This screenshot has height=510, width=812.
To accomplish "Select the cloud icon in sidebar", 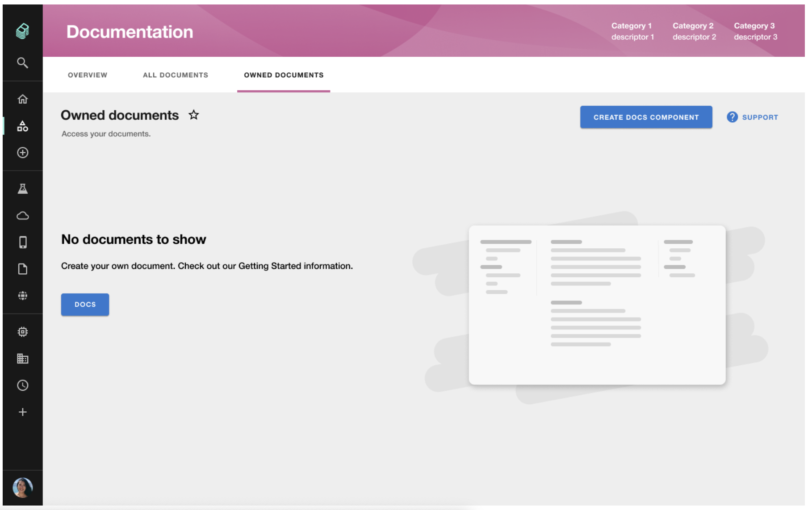I will (x=22, y=215).
